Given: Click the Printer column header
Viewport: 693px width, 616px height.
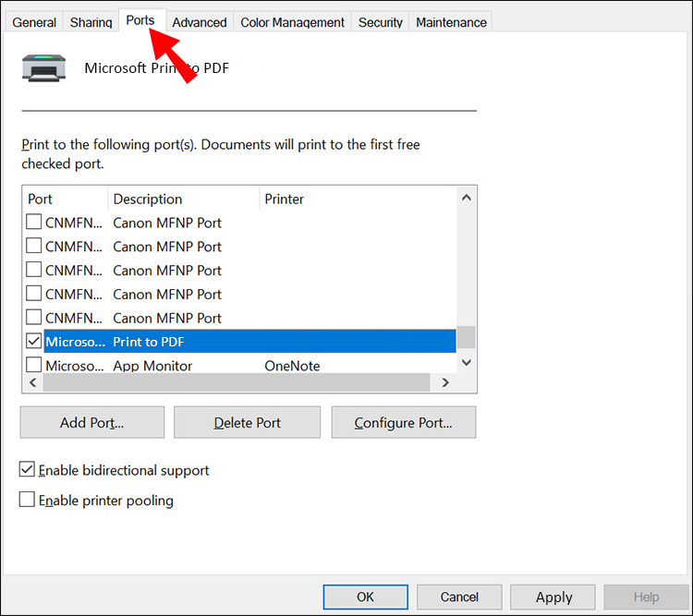Looking at the screenshot, I should point(358,199).
